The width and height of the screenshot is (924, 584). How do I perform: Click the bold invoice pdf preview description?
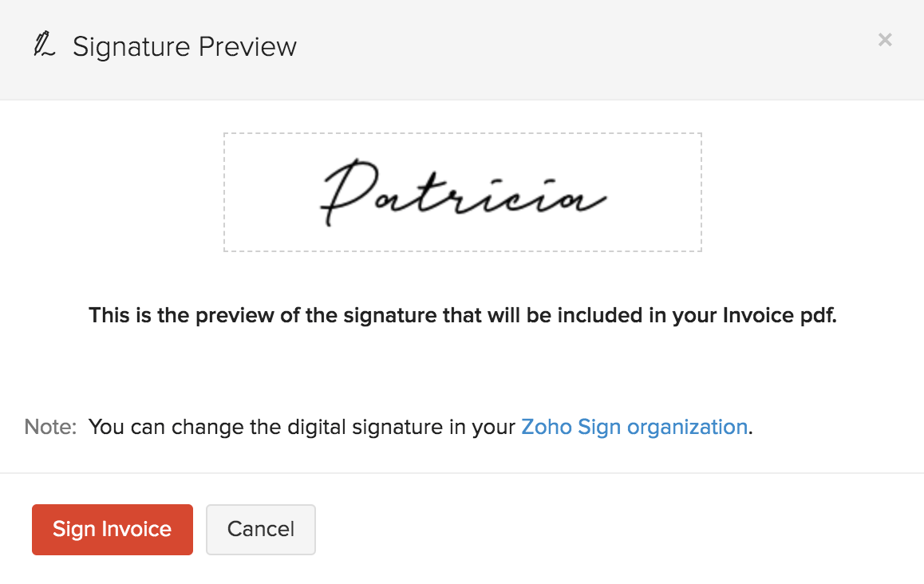click(463, 315)
